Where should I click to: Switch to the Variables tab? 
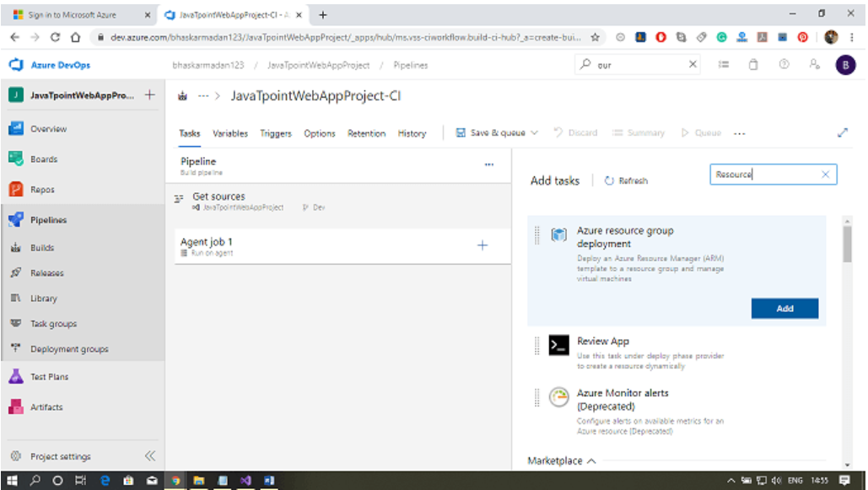(x=229, y=132)
